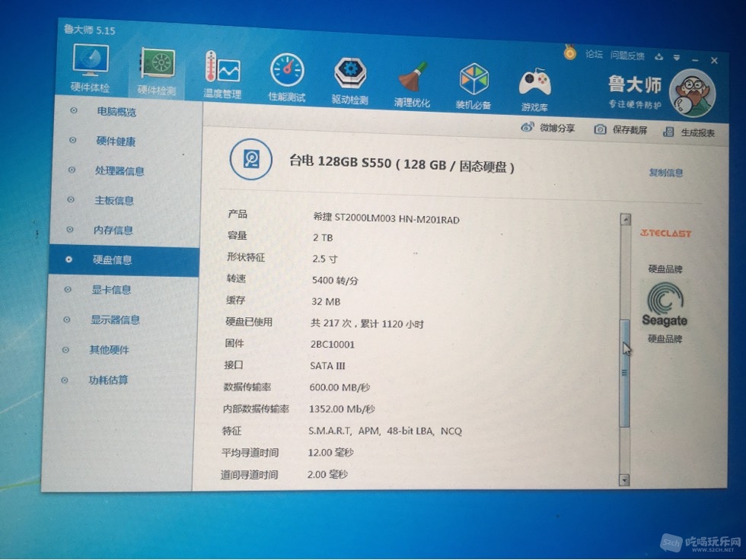The height and width of the screenshot is (560, 746).
Task: Click cache value 32 MB
Action: 326,302
